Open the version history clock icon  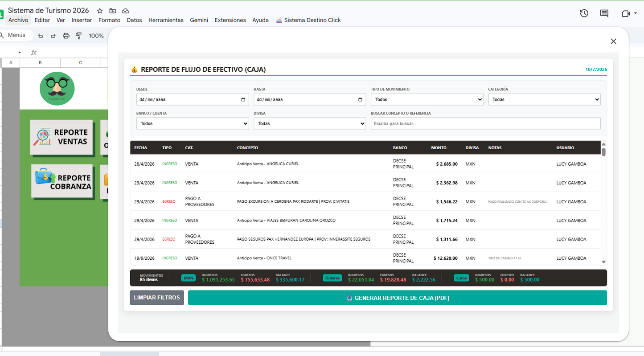point(584,13)
